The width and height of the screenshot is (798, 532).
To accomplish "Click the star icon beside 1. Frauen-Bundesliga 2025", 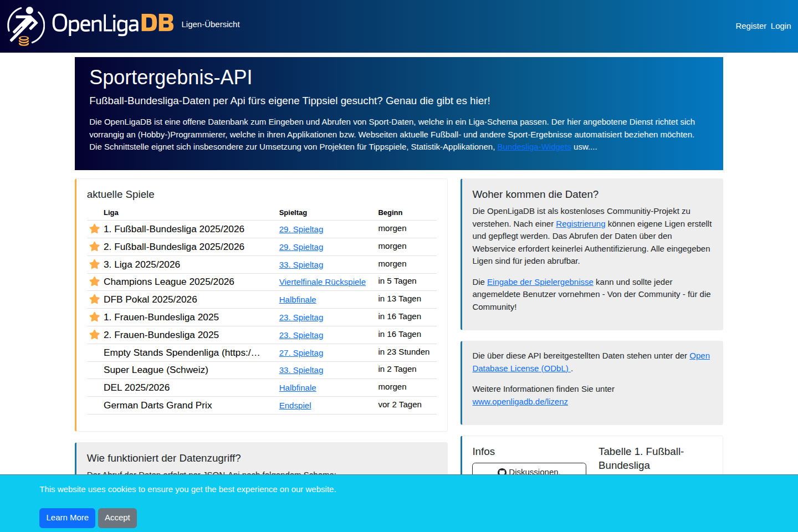I will tap(94, 317).
